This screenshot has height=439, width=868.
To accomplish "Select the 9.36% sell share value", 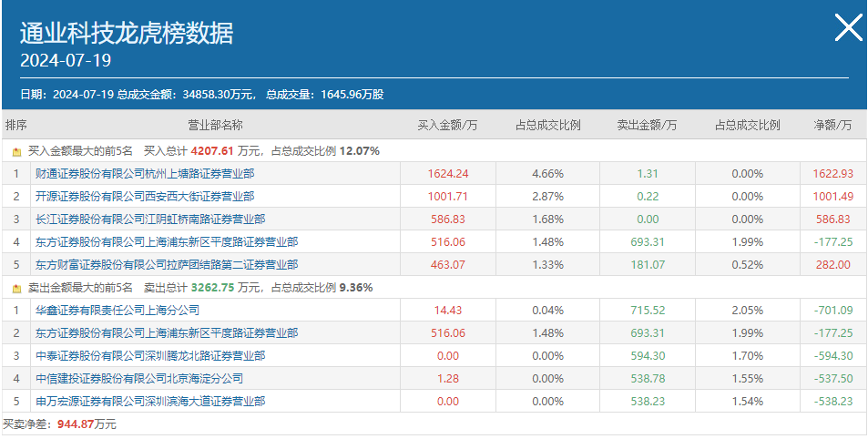I will (356, 288).
